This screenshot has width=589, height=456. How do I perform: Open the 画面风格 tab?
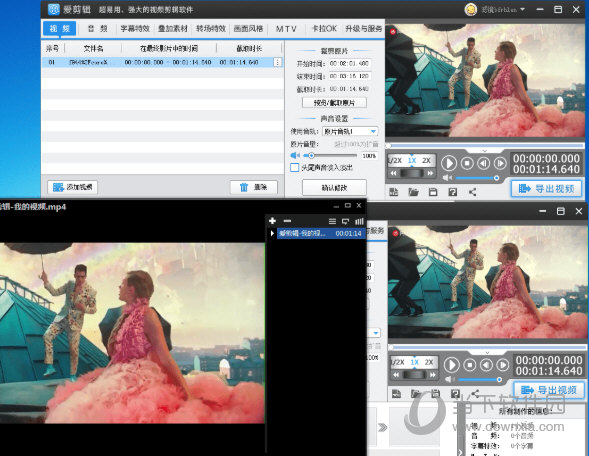tap(248, 29)
